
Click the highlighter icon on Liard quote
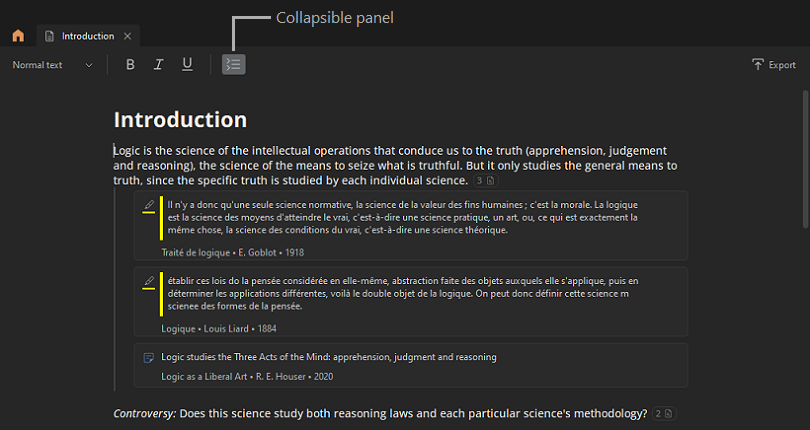pyautogui.click(x=148, y=281)
